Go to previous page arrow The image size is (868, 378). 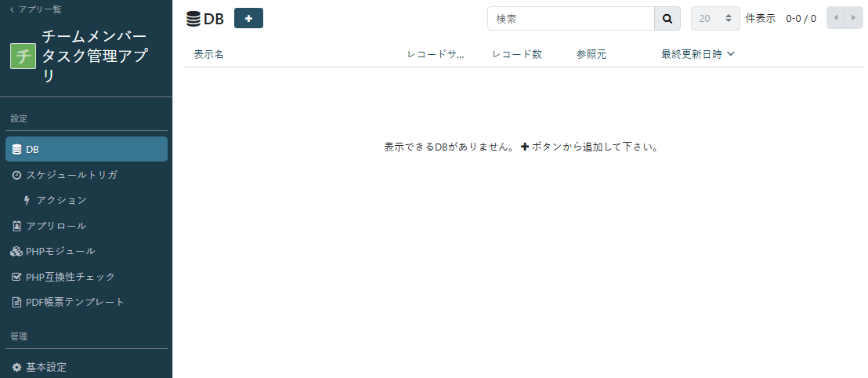coord(836,18)
